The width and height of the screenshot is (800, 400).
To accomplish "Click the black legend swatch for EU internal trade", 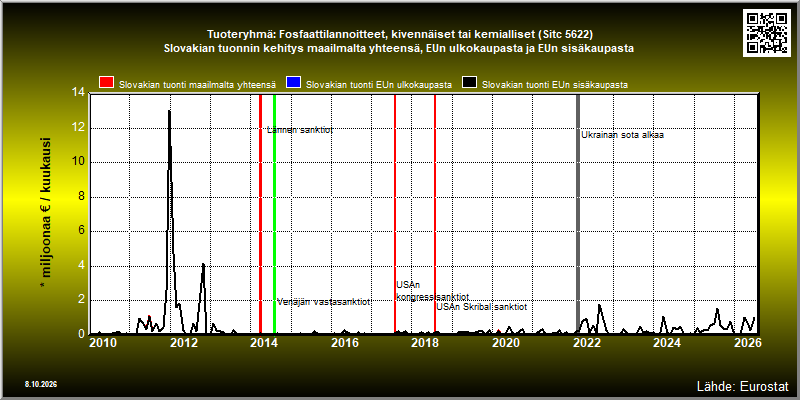I will 469,83.
